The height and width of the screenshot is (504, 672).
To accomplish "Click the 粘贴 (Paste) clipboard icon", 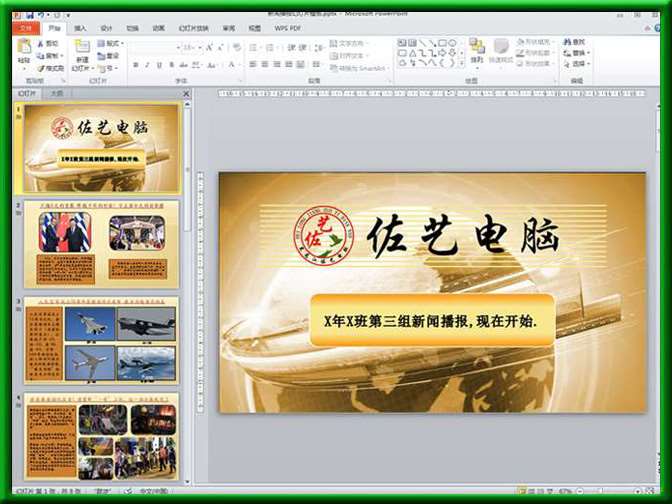I will coord(24,46).
